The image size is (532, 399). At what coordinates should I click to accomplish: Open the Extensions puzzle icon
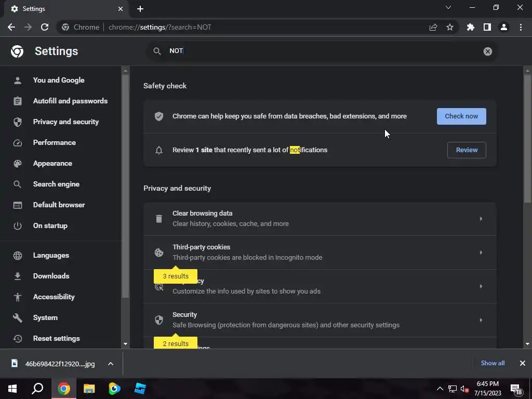point(471,27)
